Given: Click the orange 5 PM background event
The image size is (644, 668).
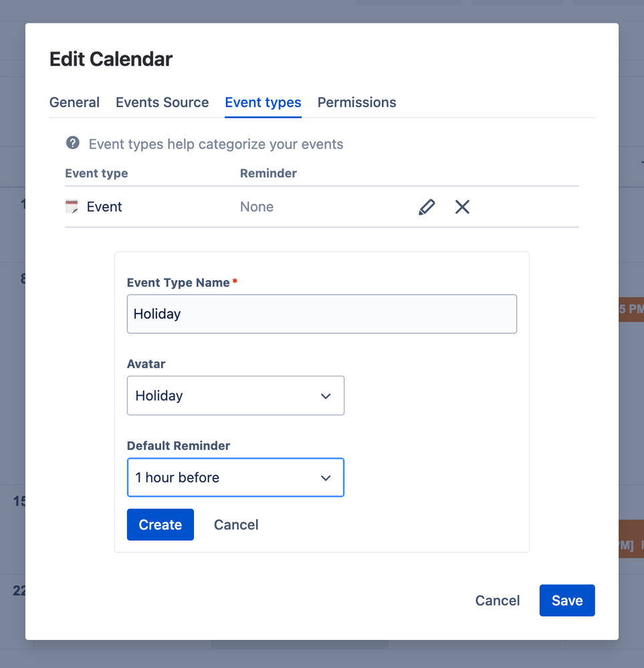Looking at the screenshot, I should (x=631, y=310).
